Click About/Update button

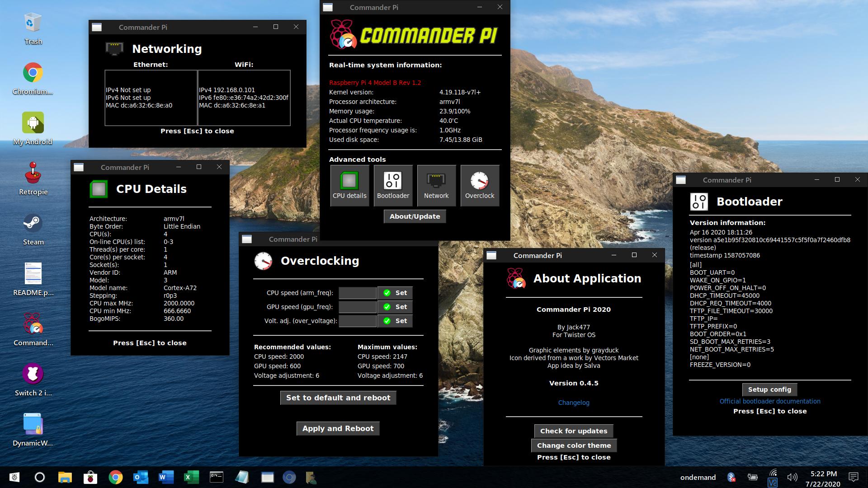(415, 216)
